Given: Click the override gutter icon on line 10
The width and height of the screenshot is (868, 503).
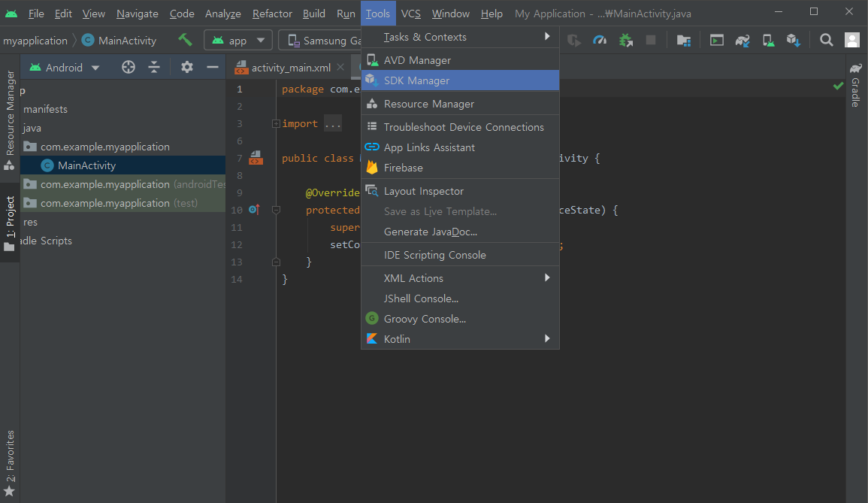Looking at the screenshot, I should tap(254, 210).
